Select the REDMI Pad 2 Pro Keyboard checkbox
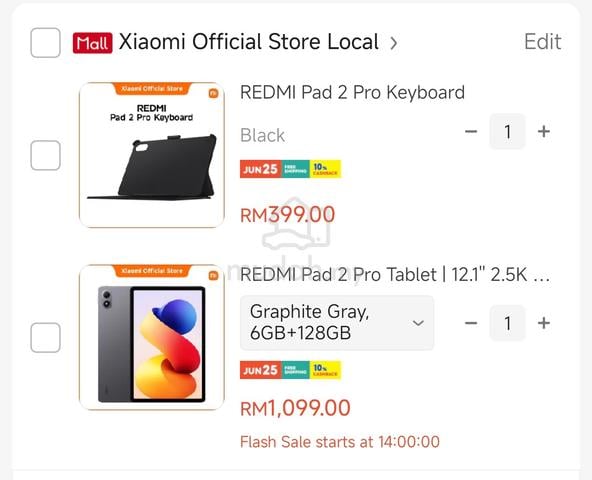The width and height of the screenshot is (592, 480). click(45, 155)
